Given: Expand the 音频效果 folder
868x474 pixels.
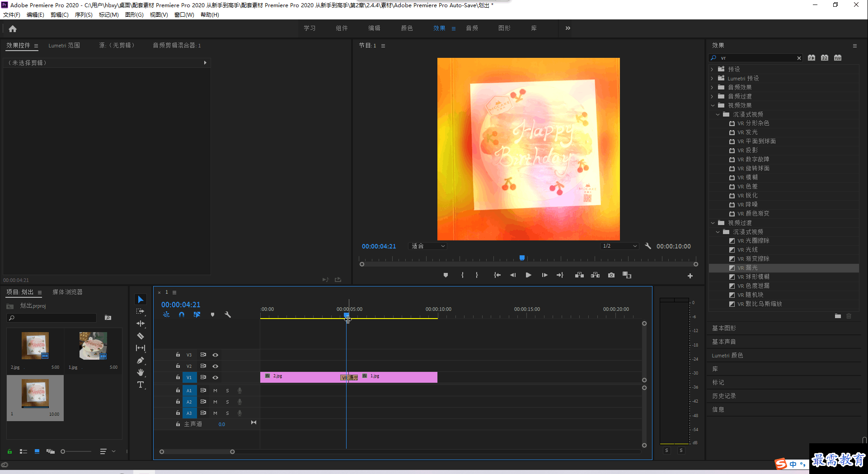Looking at the screenshot, I should (x=712, y=87).
